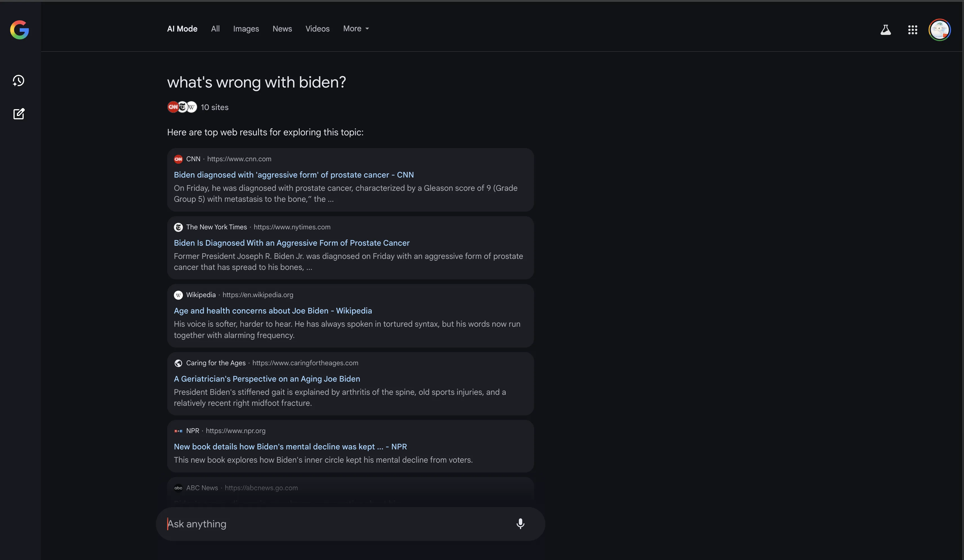Click the Ask anything input field

pyautogui.click(x=350, y=524)
